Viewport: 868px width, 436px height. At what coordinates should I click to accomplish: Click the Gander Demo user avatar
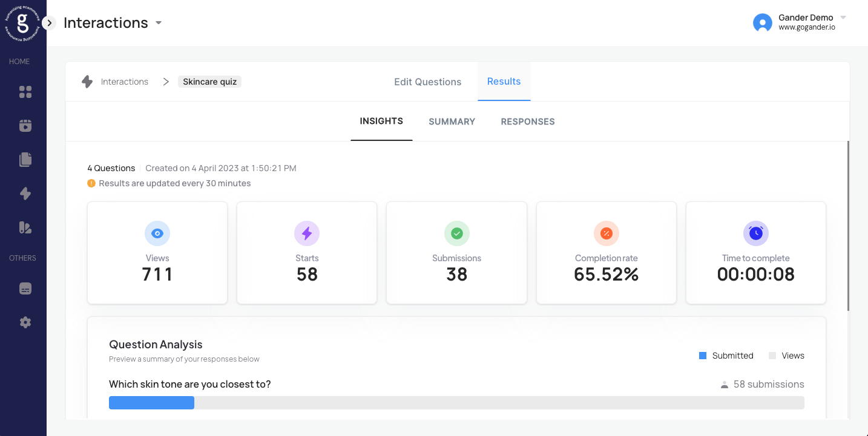763,23
